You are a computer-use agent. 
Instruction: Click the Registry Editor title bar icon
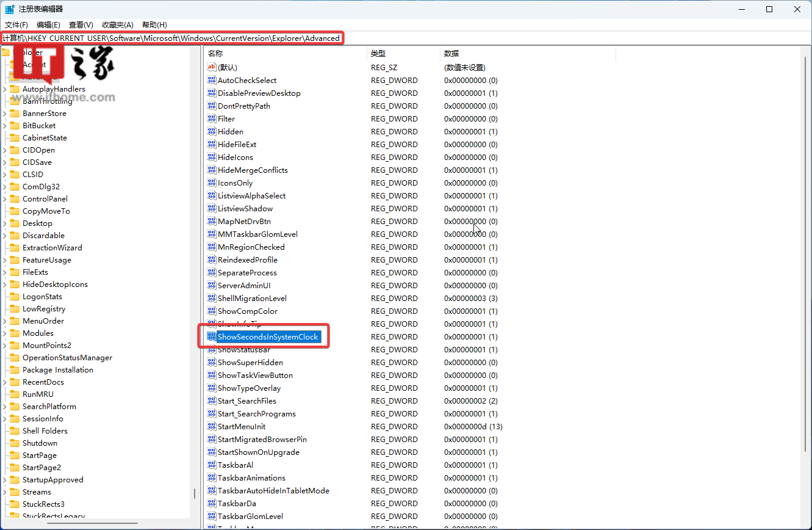click(x=10, y=9)
